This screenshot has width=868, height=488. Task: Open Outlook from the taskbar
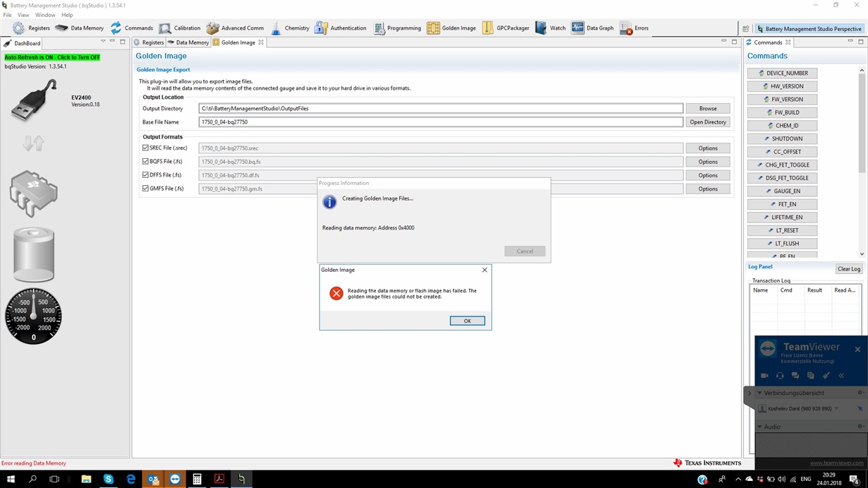coord(153,480)
